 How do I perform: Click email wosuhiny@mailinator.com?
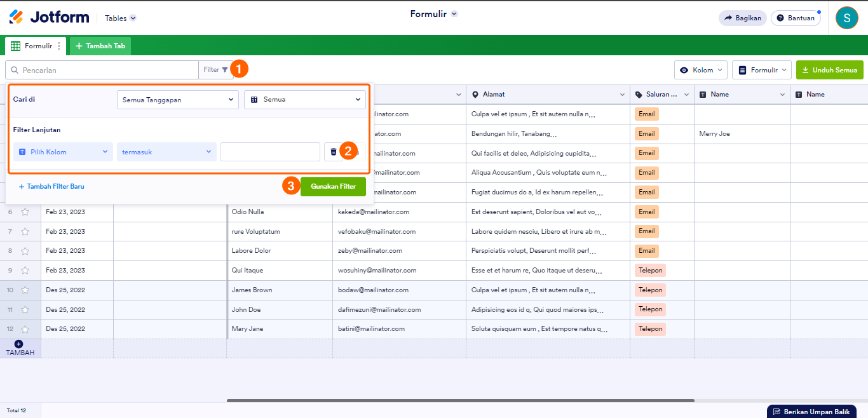tap(377, 270)
